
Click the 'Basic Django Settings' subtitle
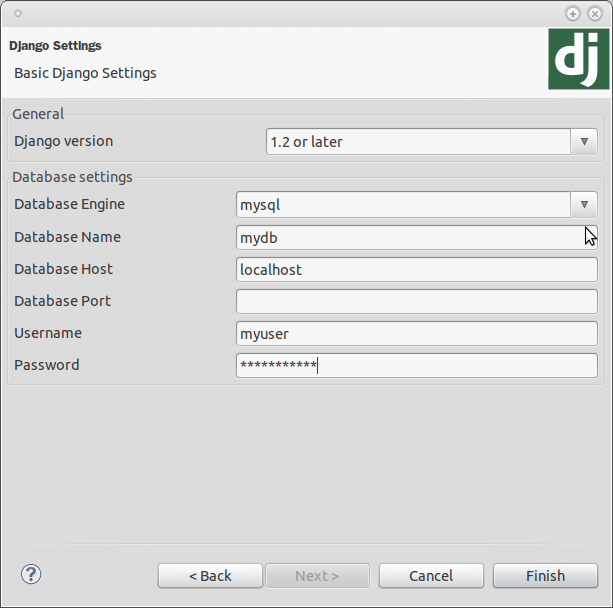coord(85,73)
